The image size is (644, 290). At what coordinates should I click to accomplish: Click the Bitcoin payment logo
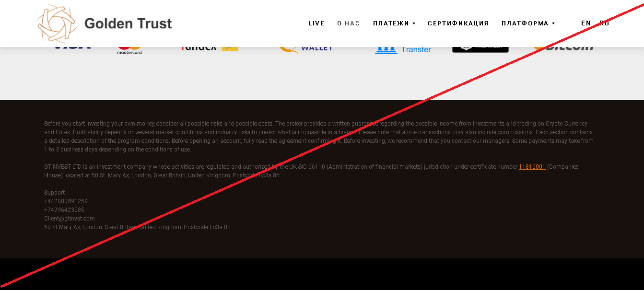(x=564, y=48)
